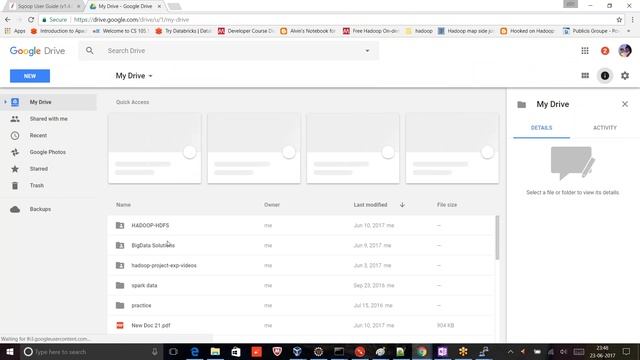The image size is (640, 360).
Task: Switch to grid view icon
Action: coord(585,76)
